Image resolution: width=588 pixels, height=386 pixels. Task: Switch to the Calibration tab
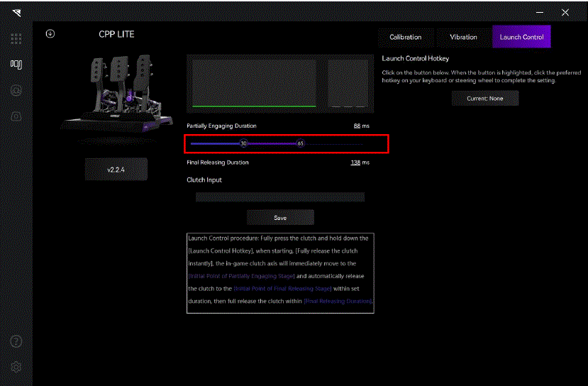[x=406, y=37]
